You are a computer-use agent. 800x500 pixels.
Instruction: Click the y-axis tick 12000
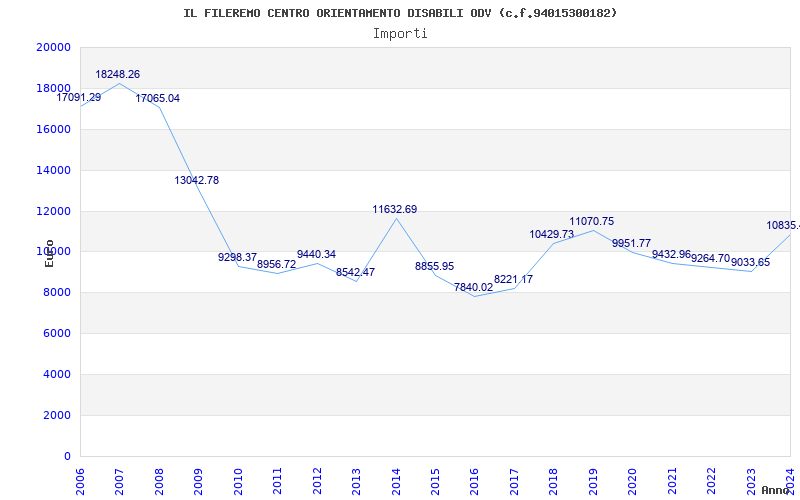coord(53,211)
